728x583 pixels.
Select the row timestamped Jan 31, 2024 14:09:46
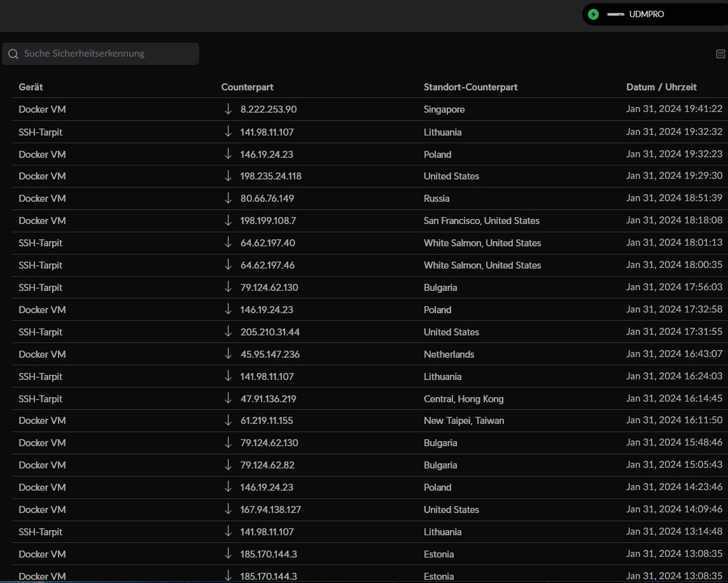point(674,510)
